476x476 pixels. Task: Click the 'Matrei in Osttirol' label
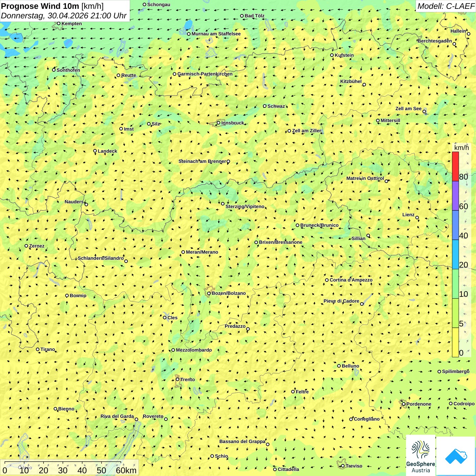tap(365, 178)
